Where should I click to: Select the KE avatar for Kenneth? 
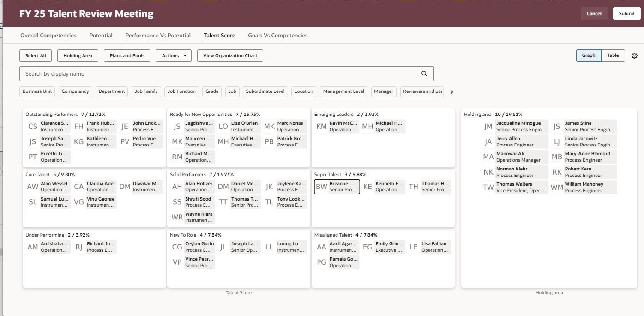(368, 187)
